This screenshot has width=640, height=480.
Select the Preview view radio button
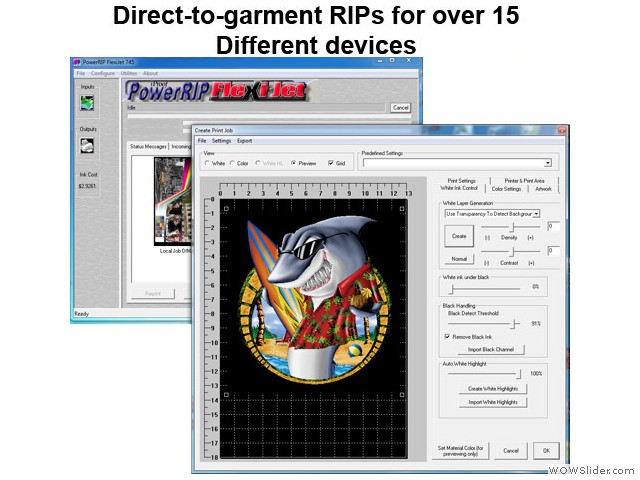click(x=293, y=163)
